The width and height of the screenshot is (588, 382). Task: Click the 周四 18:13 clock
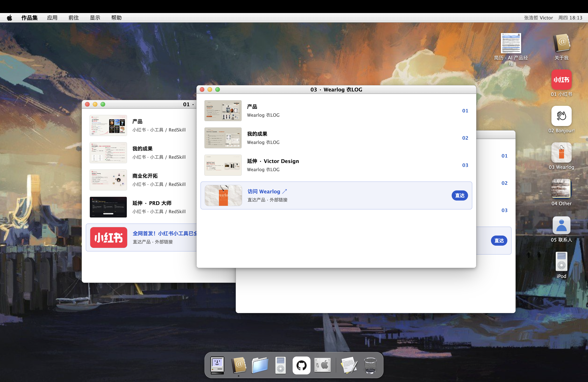(570, 18)
